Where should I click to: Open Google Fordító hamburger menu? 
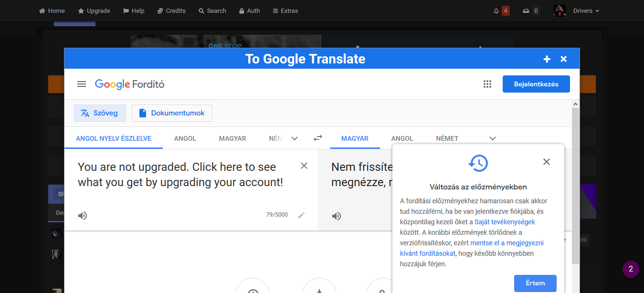click(82, 84)
